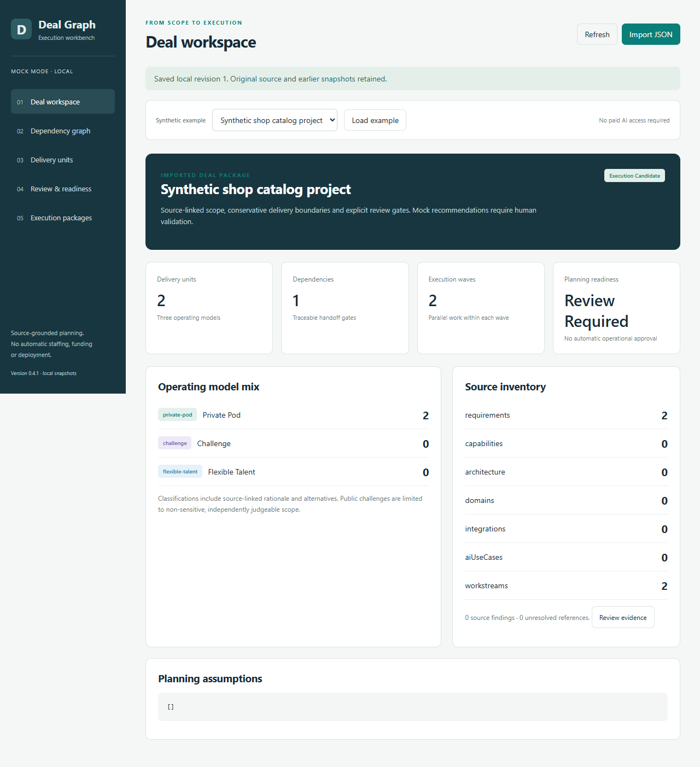700x767 pixels.
Task: Click "0 source findings · 0 unresolved references."
Action: click(x=527, y=618)
